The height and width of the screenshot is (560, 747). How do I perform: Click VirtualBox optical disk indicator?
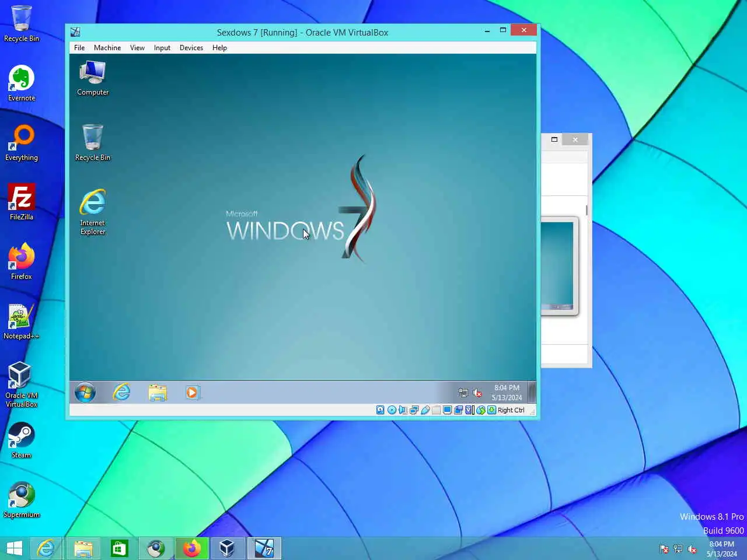point(392,410)
